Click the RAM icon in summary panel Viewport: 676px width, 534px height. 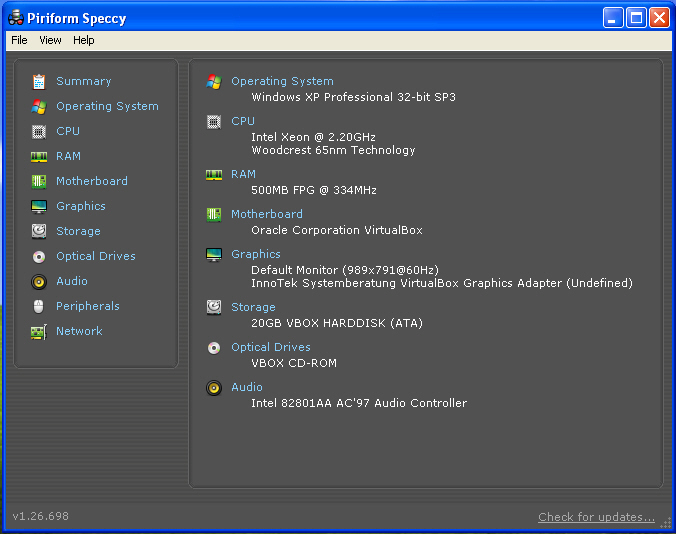point(214,175)
